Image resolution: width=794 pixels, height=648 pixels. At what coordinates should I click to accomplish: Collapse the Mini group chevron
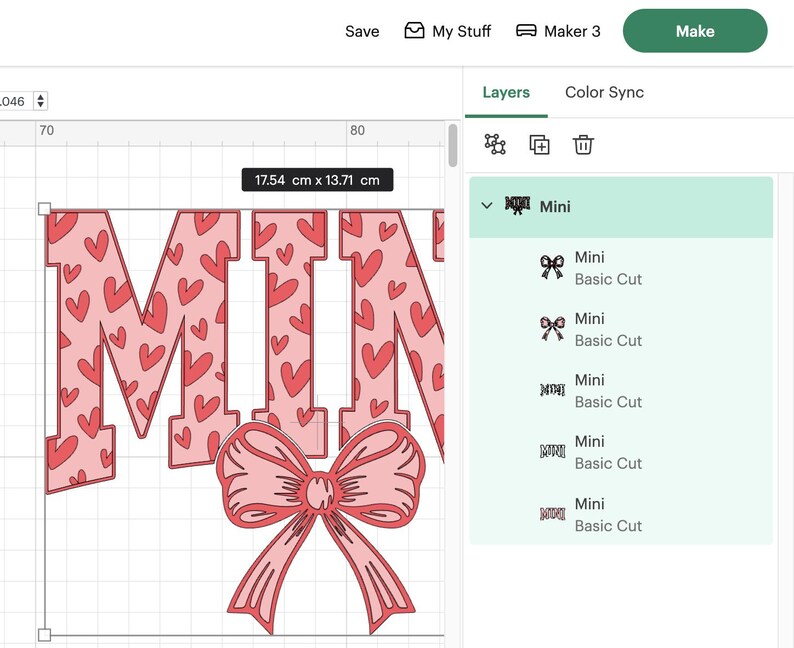tap(487, 206)
